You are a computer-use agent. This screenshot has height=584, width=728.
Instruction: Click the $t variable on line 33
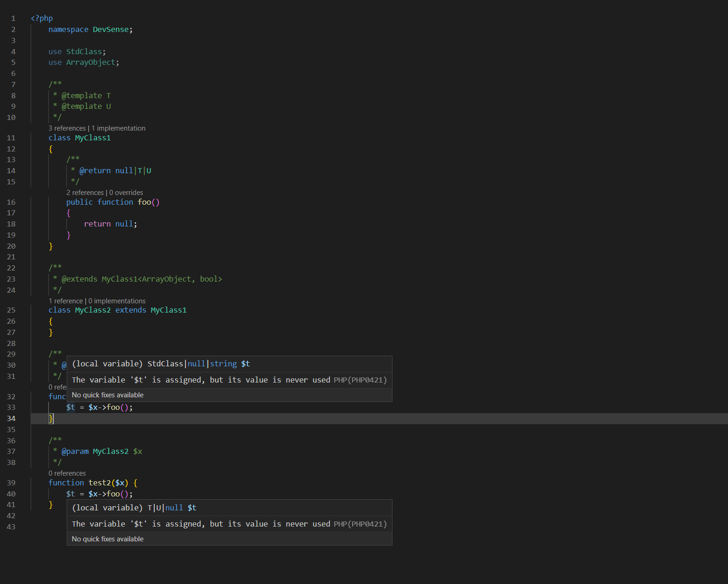coord(70,408)
